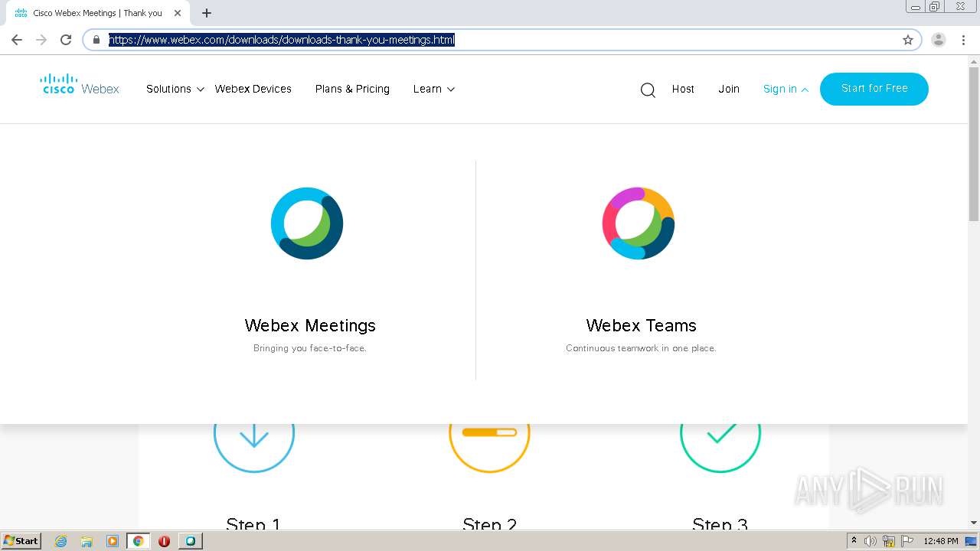Viewport: 980px width, 551px height.
Task: Select Webex Teams sign-in option
Action: click(641, 325)
